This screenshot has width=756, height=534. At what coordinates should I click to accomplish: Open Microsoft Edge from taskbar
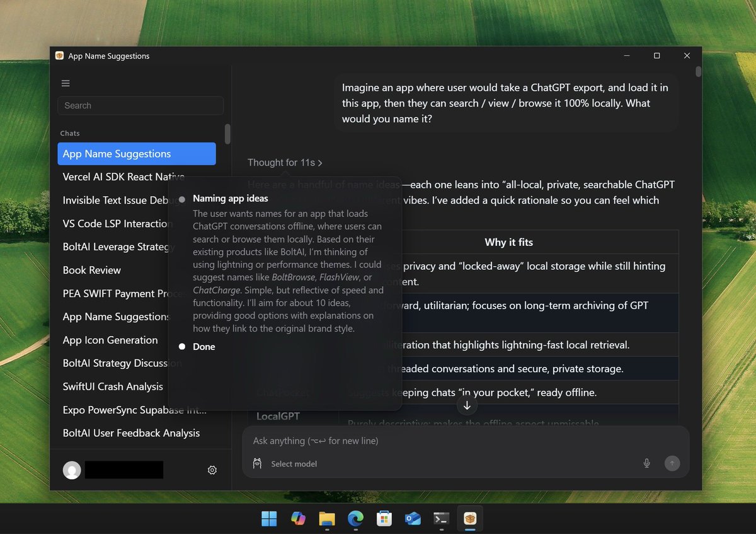pos(356,518)
